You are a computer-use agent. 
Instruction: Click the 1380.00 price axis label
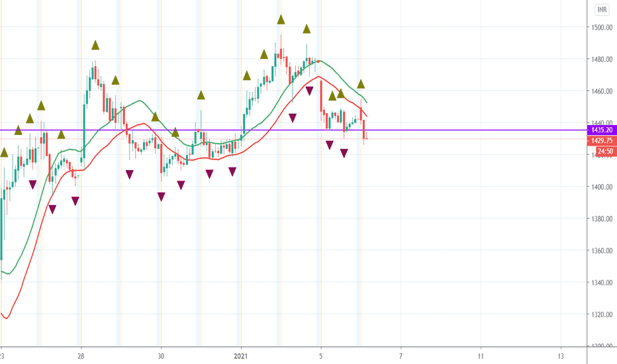pos(602,219)
